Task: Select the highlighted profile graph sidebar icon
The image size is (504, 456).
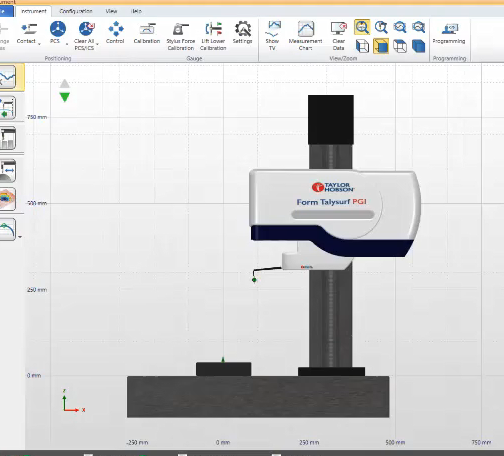Action: tap(8, 77)
